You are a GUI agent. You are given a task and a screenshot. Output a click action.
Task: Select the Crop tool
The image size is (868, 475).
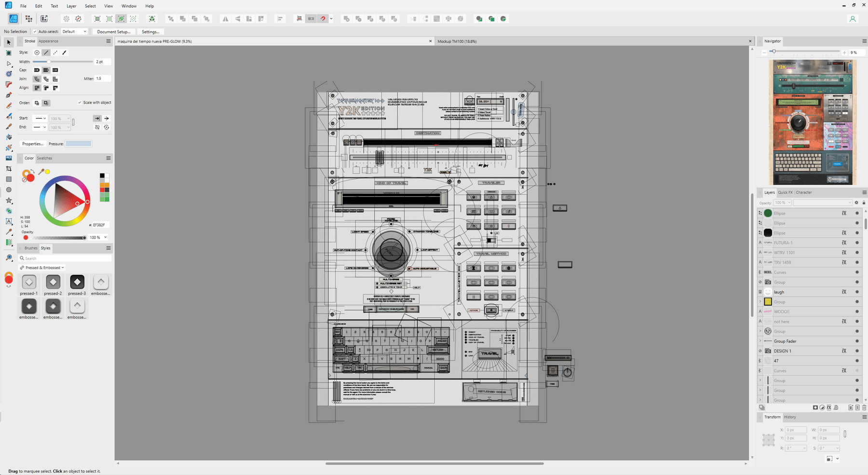pos(9,169)
